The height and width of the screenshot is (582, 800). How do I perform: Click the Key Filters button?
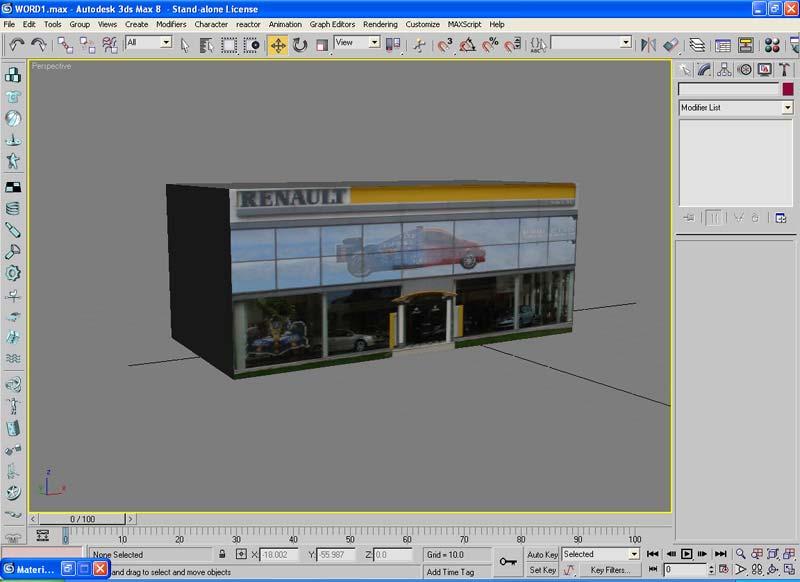[x=610, y=570]
